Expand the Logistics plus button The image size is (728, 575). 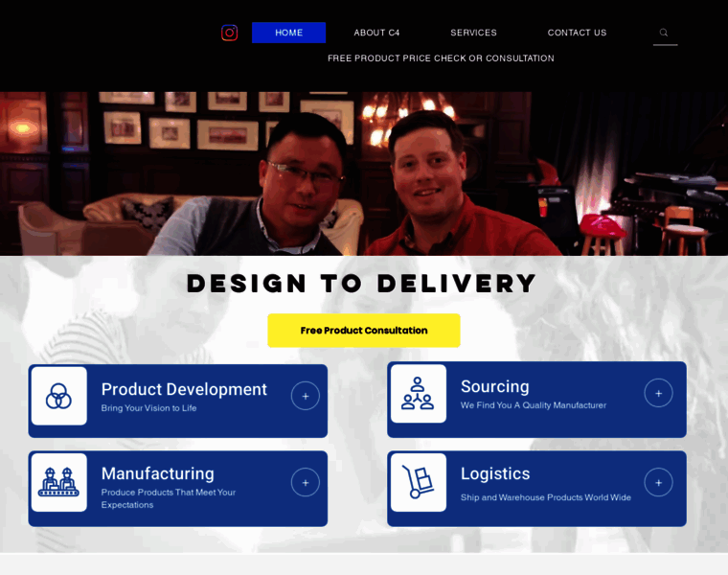tap(658, 483)
